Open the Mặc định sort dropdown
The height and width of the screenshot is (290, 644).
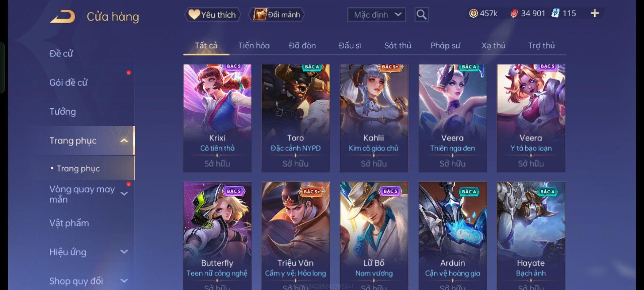[x=376, y=15]
